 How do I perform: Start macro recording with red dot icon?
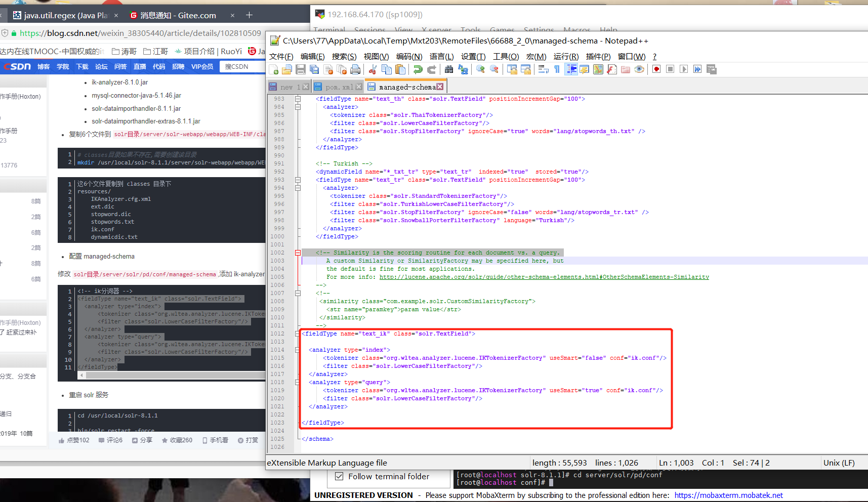click(x=656, y=69)
